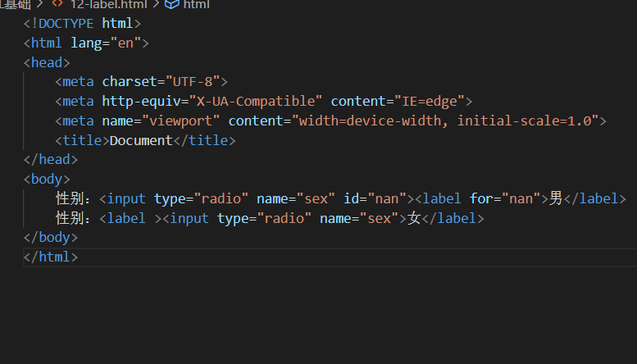Click the chevron after the 基础 breadcrumb
The height and width of the screenshot is (364, 637).
37,4
